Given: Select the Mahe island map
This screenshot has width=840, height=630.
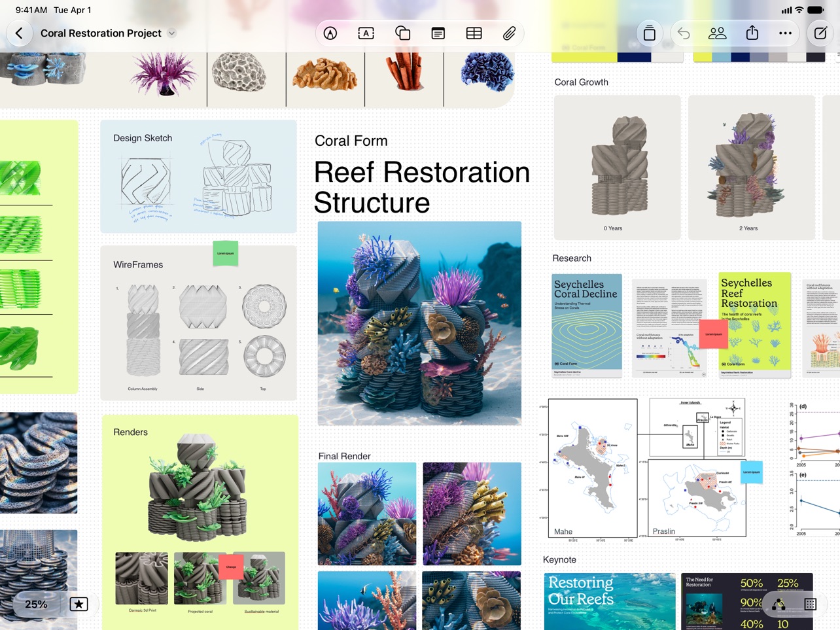Looking at the screenshot, I should point(593,468).
